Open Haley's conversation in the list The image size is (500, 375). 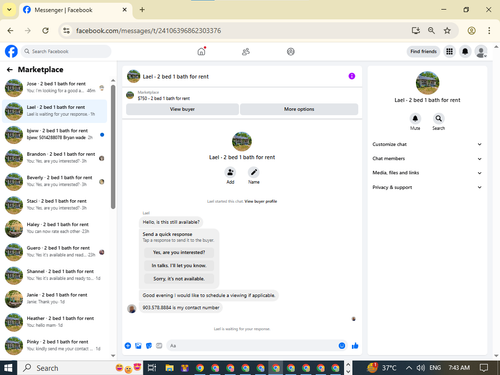coord(55,228)
